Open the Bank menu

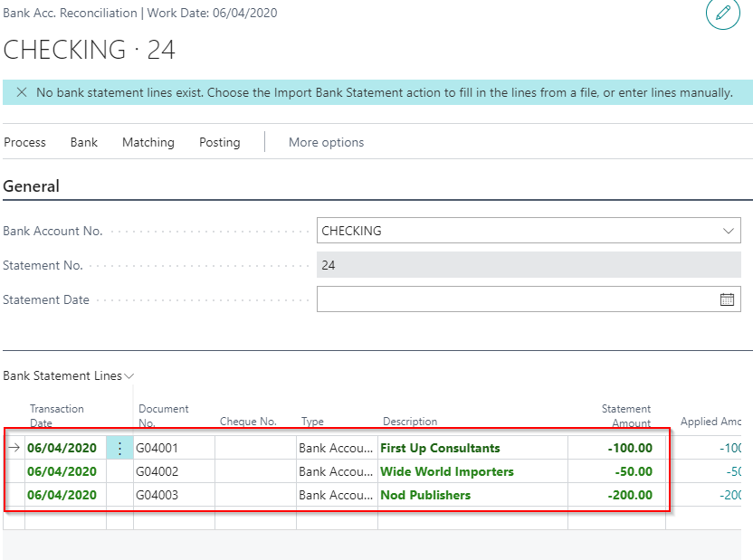(x=84, y=142)
